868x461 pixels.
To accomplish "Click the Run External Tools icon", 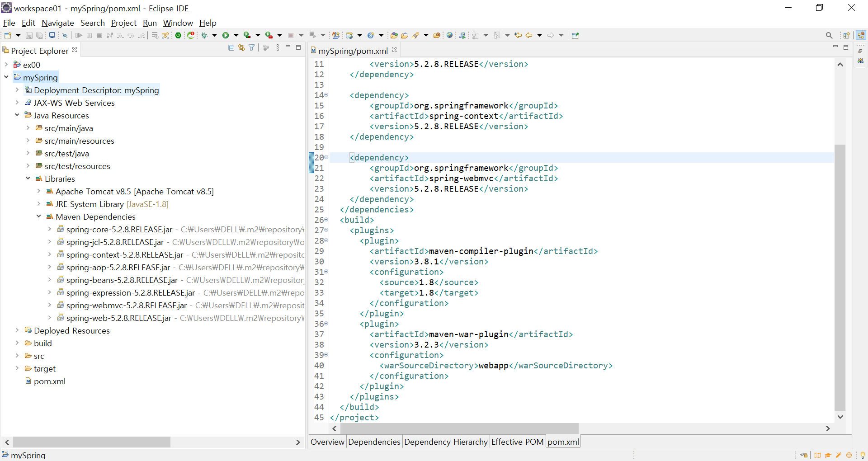I will 269,35.
